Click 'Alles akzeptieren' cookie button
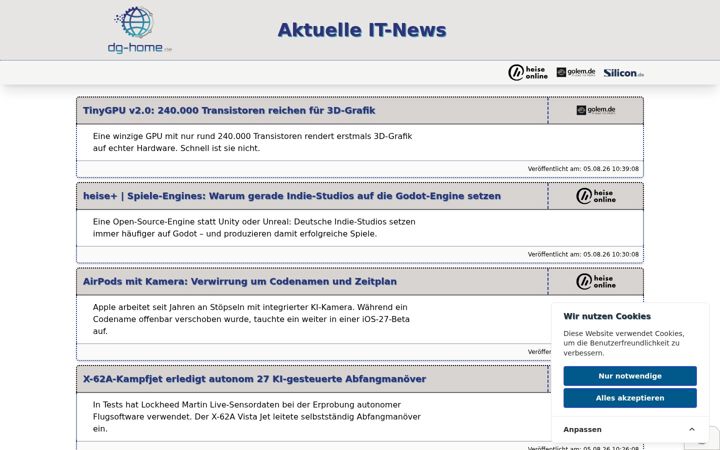 pos(630,398)
